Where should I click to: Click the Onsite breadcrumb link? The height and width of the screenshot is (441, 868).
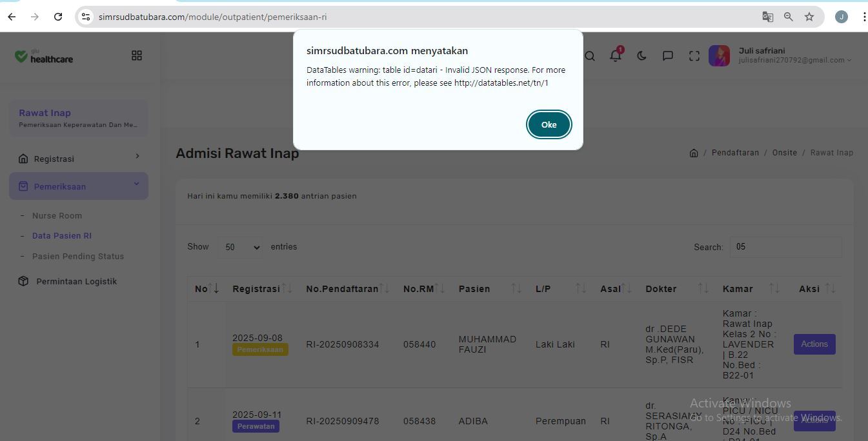(785, 153)
